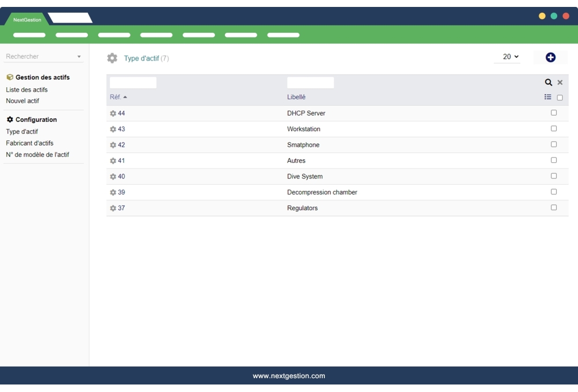The width and height of the screenshot is (578, 392).
Task: Click inside the Libellé filter field
Action: (x=310, y=82)
